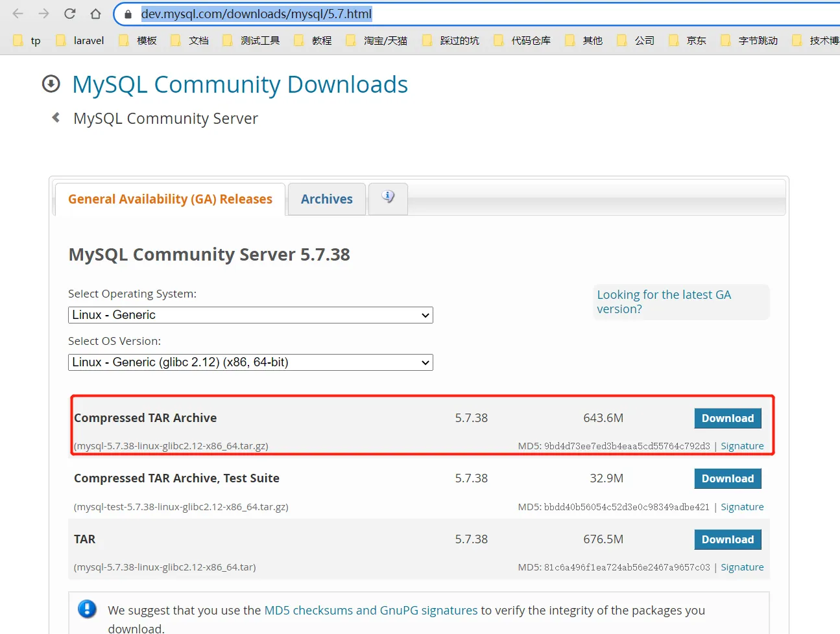Open the 踩过的坑 bookmark folder
Image resolution: width=840 pixels, height=634 pixels.
coord(451,40)
